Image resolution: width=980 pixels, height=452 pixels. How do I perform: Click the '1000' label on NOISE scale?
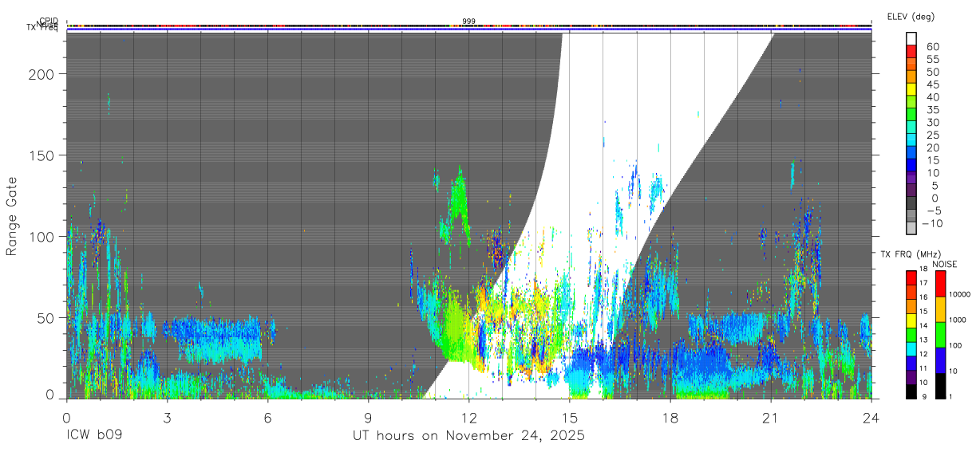pos(958,320)
